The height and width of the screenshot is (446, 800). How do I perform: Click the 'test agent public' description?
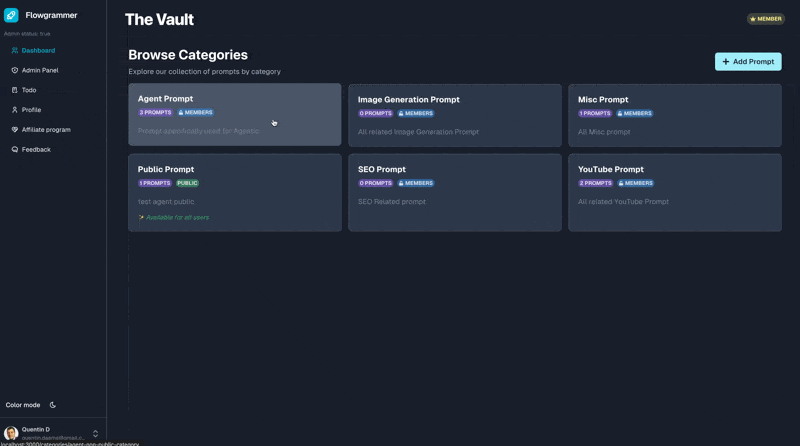coord(166,202)
